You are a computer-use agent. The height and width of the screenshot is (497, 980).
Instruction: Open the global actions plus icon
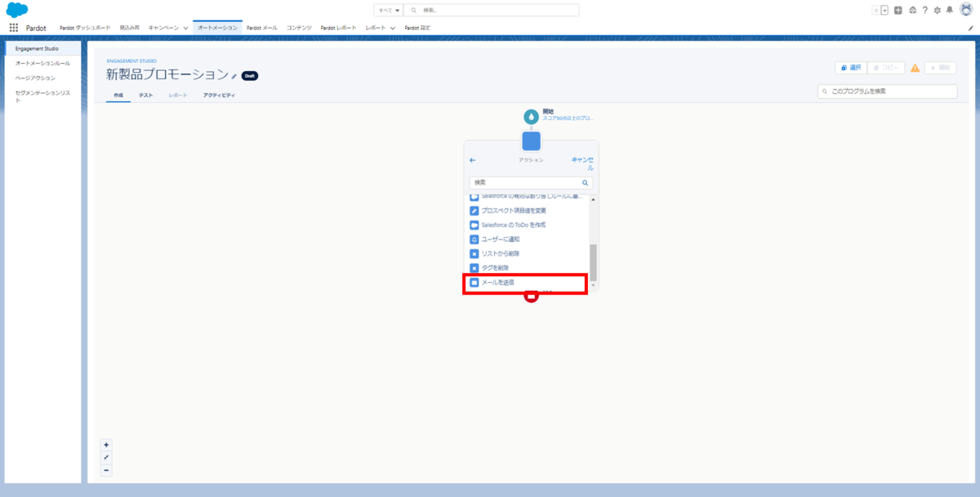[x=898, y=10]
